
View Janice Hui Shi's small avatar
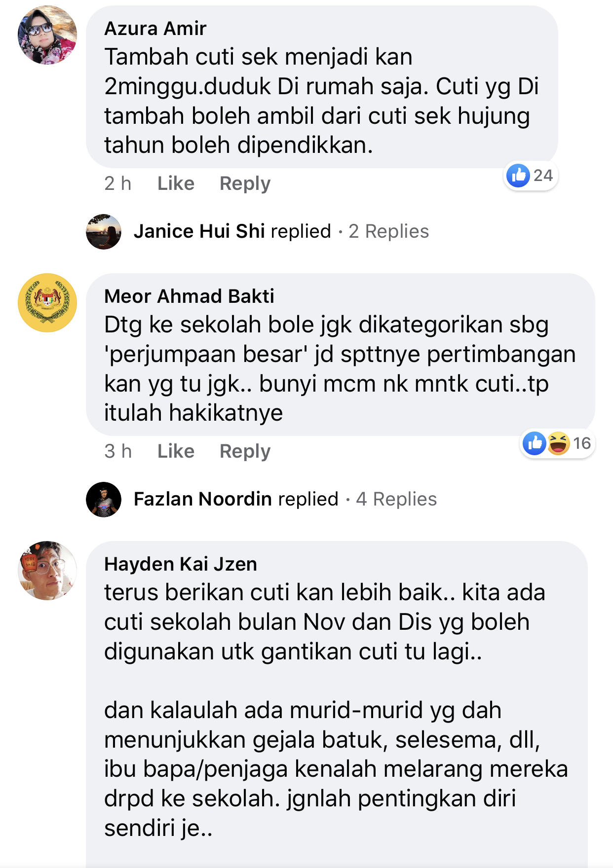104,232
